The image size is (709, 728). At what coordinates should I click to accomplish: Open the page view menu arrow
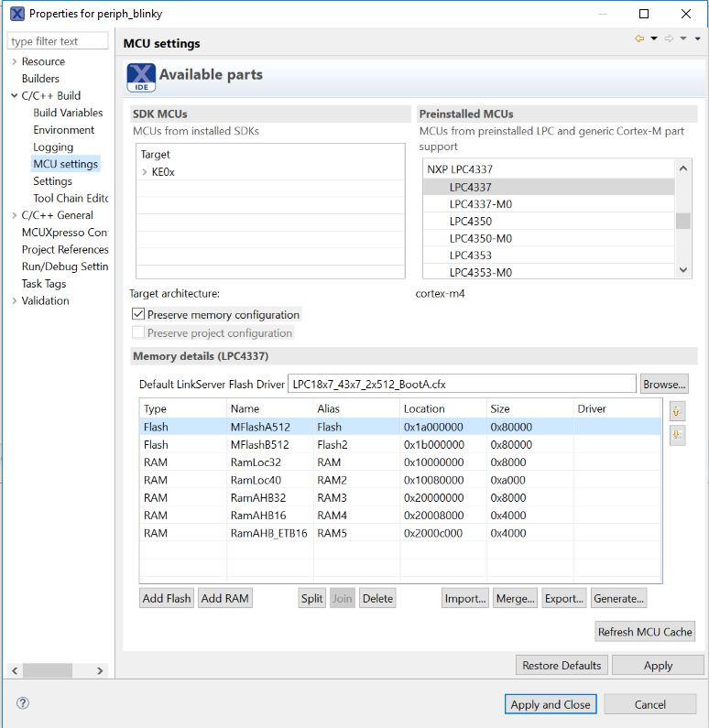click(697, 38)
